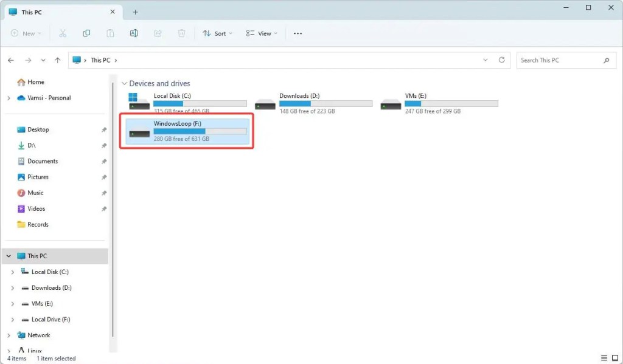
Task: Click the Cut scissors icon
Action: pyautogui.click(x=63, y=33)
